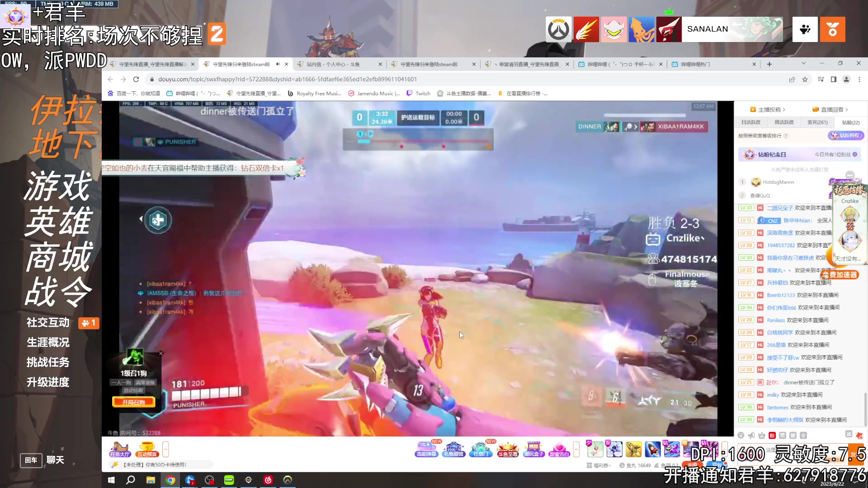
Task: Open the 百度一下 bookmark
Action: [134, 94]
